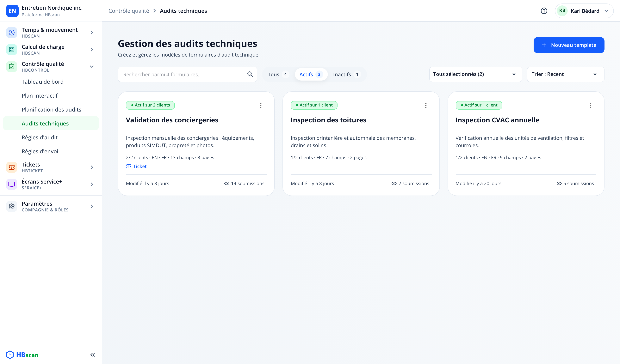Click the KB user avatar
Image resolution: width=620 pixels, height=364 pixels.
click(x=562, y=11)
